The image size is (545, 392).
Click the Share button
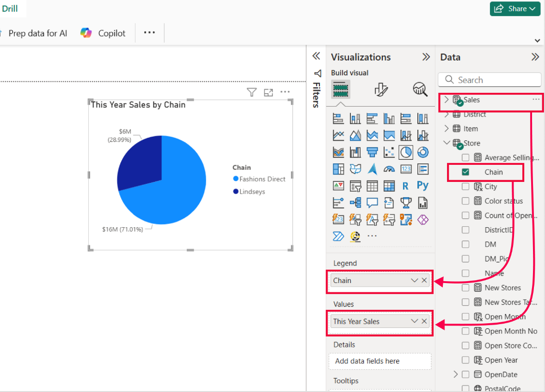pos(514,8)
